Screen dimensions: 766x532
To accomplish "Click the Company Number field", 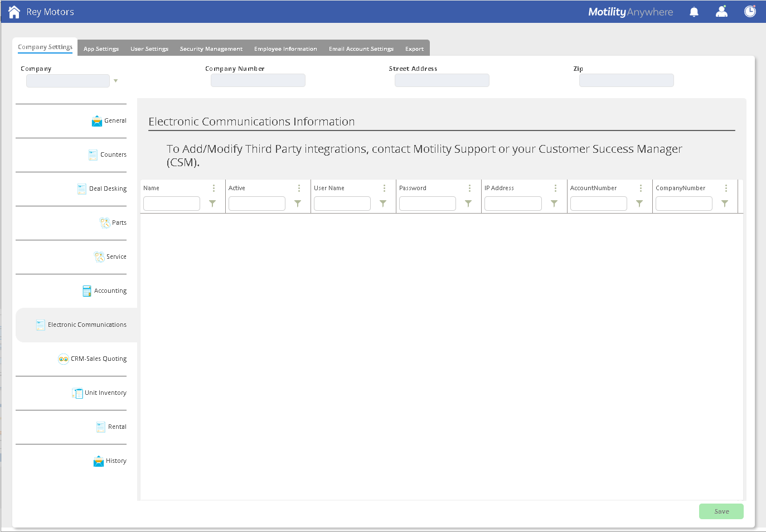I will [258, 80].
